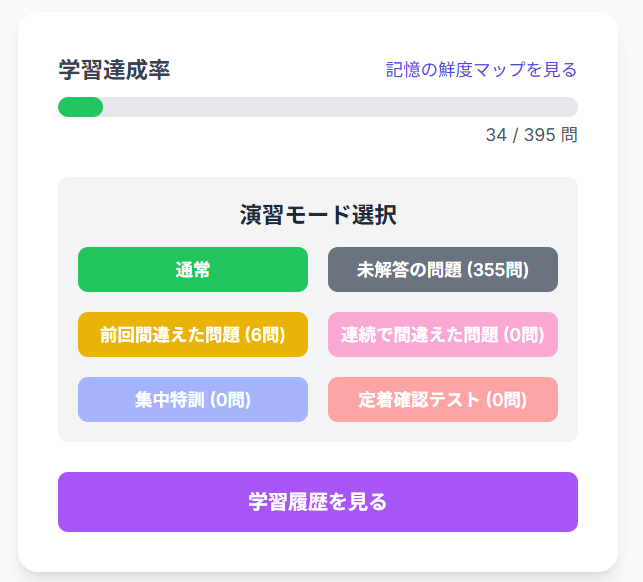Click the 34 / 395 問 counter

pos(531,135)
